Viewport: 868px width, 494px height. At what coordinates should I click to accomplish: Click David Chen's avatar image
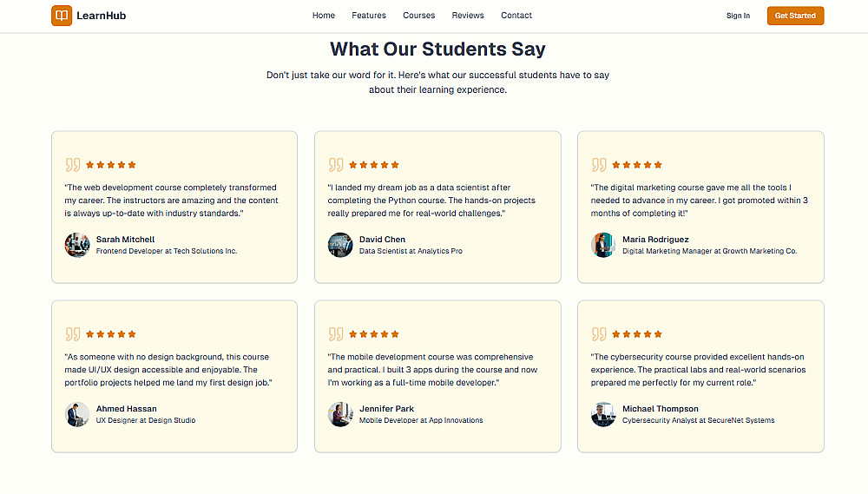click(x=340, y=245)
